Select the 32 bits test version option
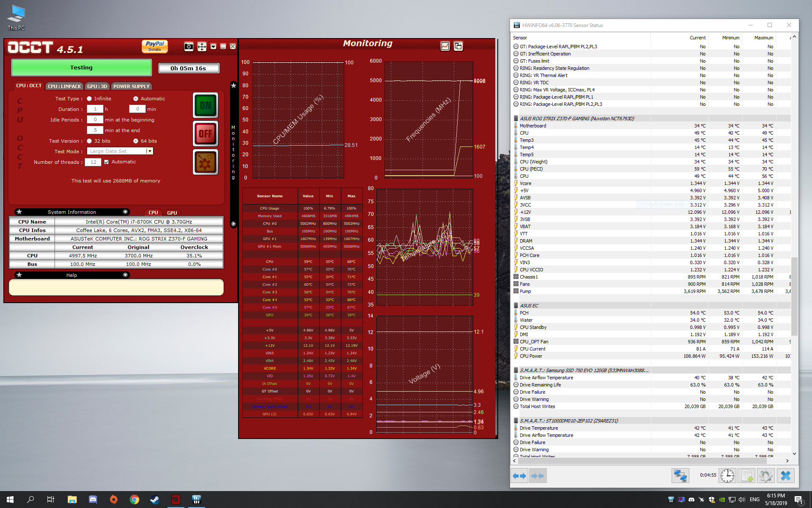 click(89, 141)
